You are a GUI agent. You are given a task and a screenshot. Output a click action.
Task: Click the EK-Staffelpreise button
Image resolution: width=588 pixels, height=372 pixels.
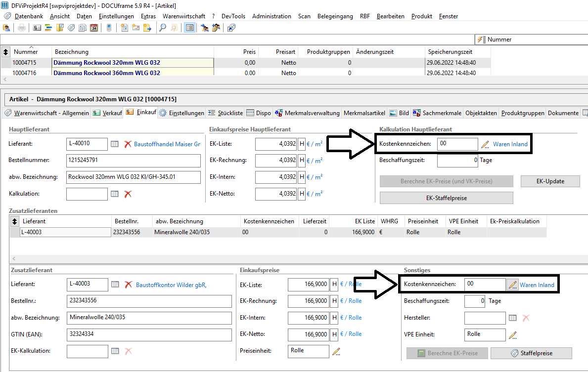coord(446,198)
